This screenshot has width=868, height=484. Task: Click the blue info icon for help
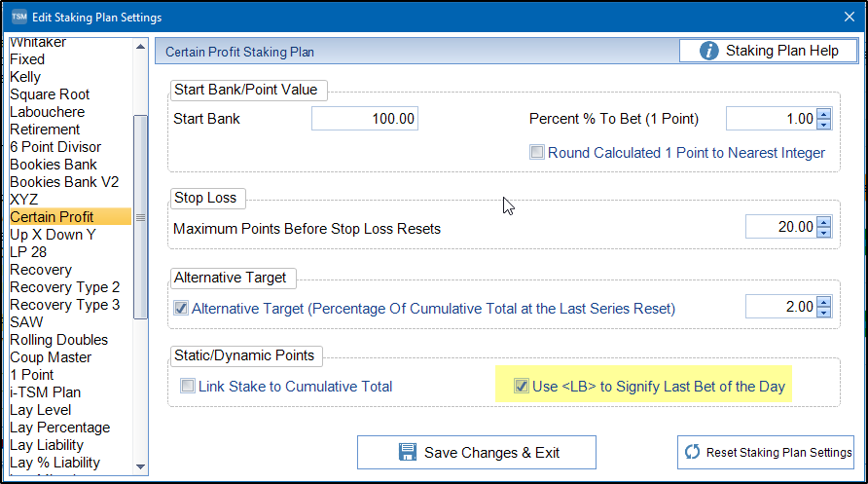[709, 51]
